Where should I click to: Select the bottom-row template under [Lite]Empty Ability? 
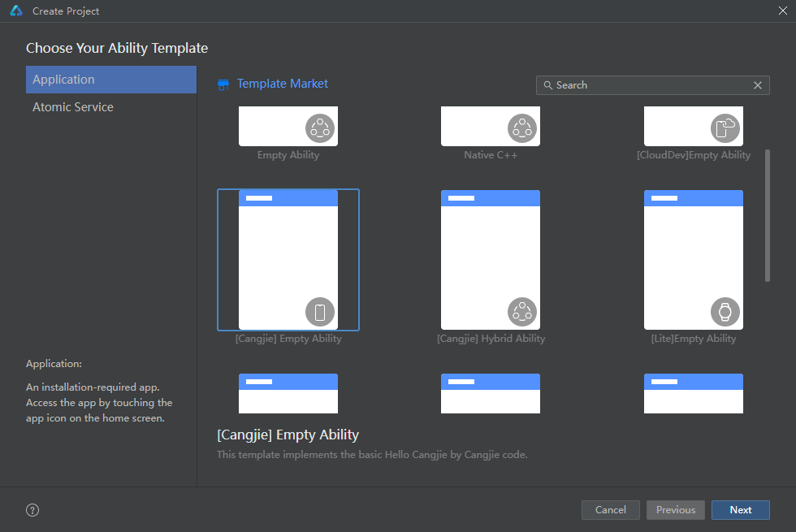(x=694, y=393)
